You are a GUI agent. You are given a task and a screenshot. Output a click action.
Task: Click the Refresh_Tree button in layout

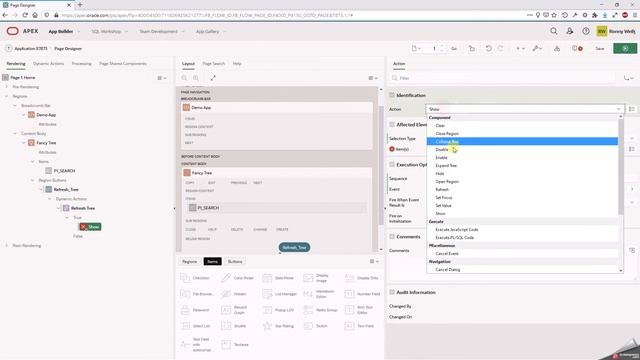[294, 247]
